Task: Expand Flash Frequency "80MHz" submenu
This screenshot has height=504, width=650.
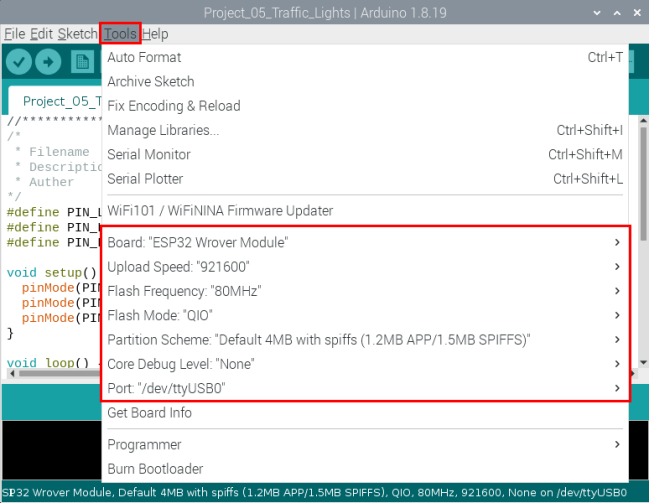Action: 365,291
